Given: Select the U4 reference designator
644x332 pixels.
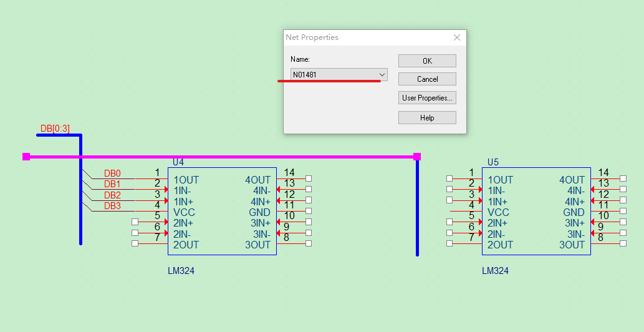Looking at the screenshot, I should click(x=178, y=162).
